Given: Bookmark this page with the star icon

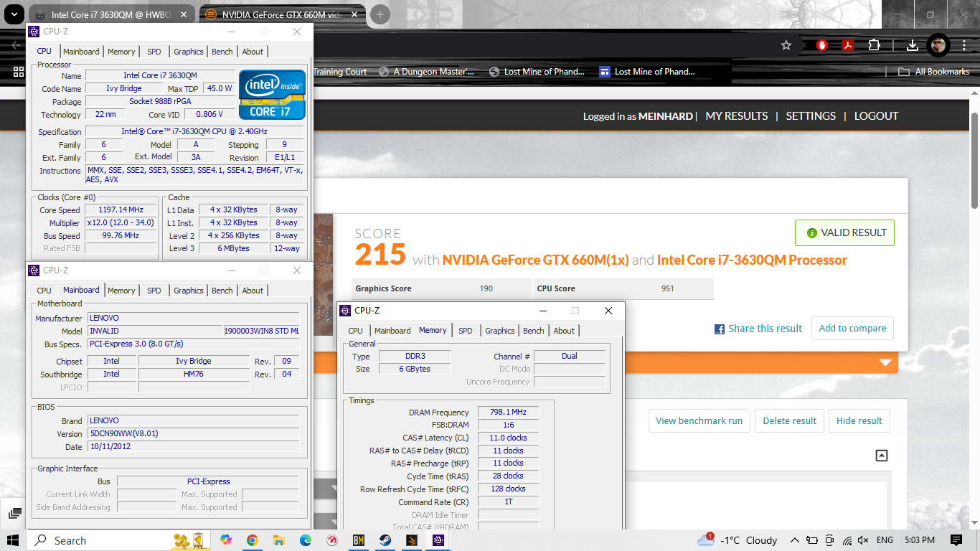Looking at the screenshot, I should point(786,45).
